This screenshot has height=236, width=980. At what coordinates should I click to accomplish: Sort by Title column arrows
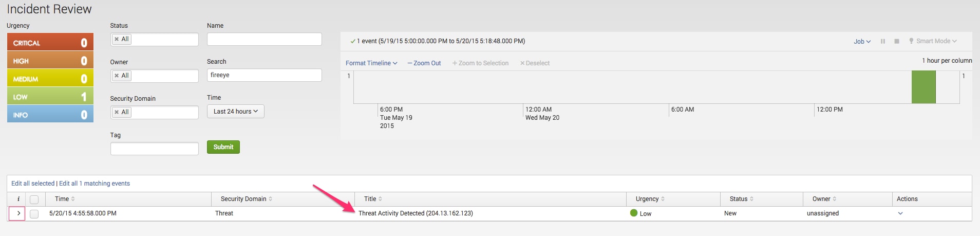(380, 199)
